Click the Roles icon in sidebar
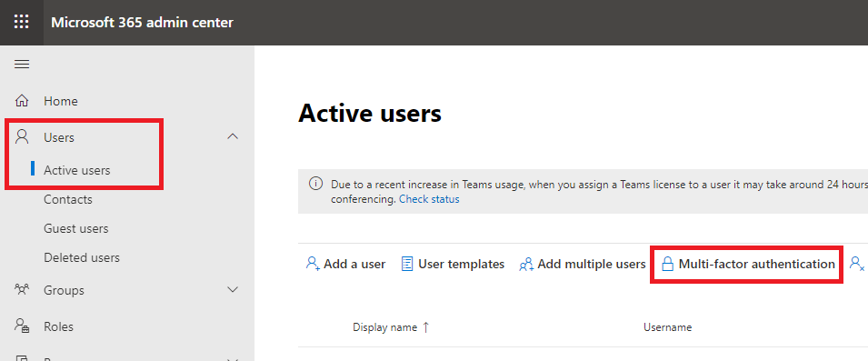Screen dimensions: 868x361 [x=22, y=326]
